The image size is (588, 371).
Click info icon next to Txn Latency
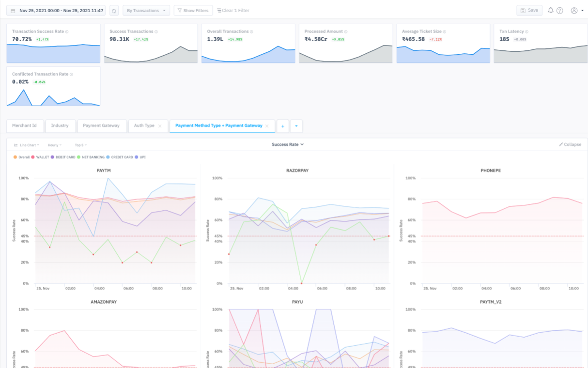coord(527,31)
